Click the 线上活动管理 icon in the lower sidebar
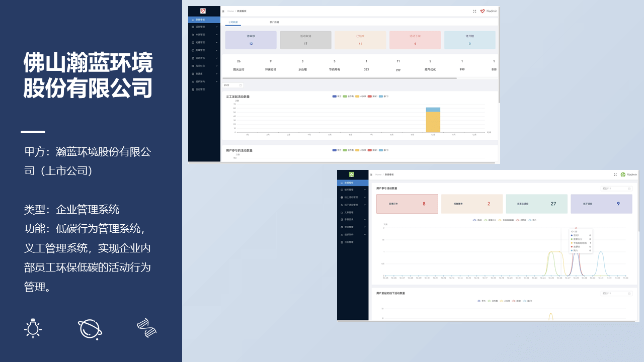The width and height of the screenshot is (644, 362). point(342,198)
